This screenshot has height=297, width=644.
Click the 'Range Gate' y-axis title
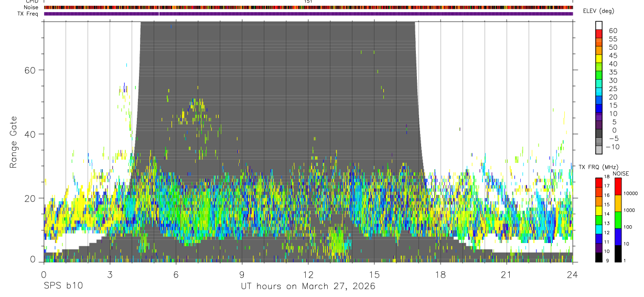point(14,142)
